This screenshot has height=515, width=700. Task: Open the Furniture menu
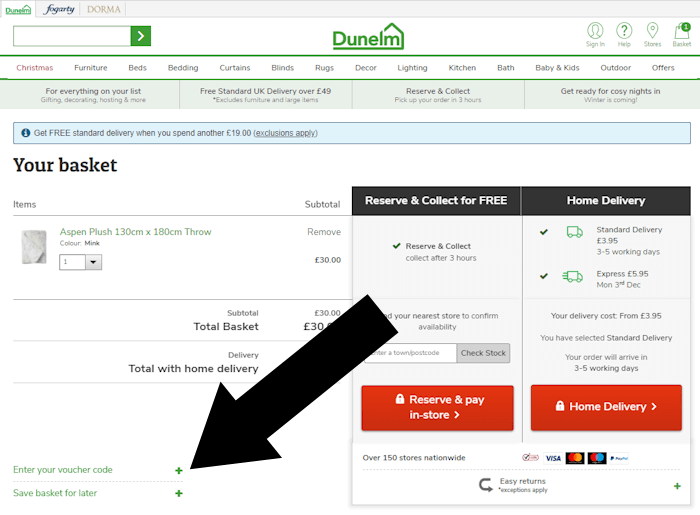[91, 68]
